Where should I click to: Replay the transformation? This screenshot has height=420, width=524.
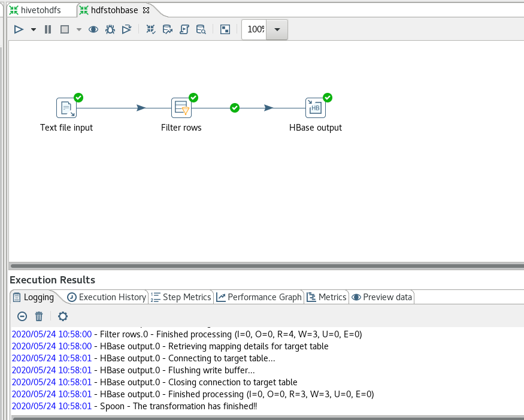pyautogui.click(x=126, y=29)
